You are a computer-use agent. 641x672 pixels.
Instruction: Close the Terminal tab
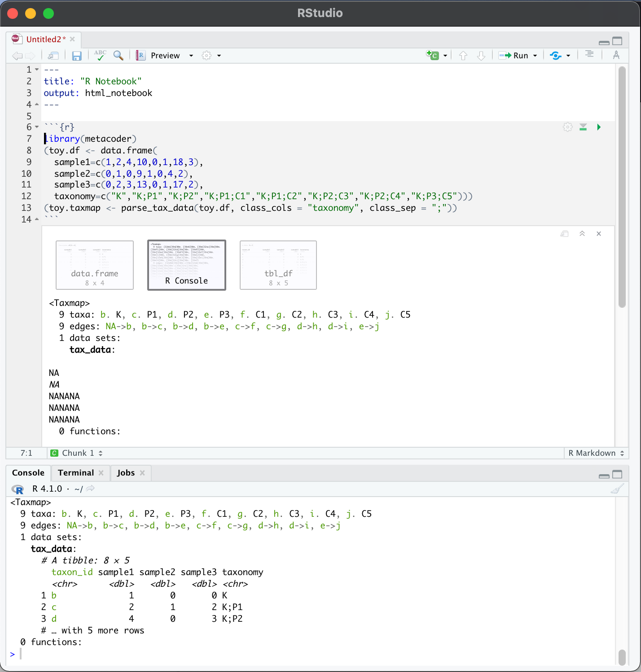[101, 473]
